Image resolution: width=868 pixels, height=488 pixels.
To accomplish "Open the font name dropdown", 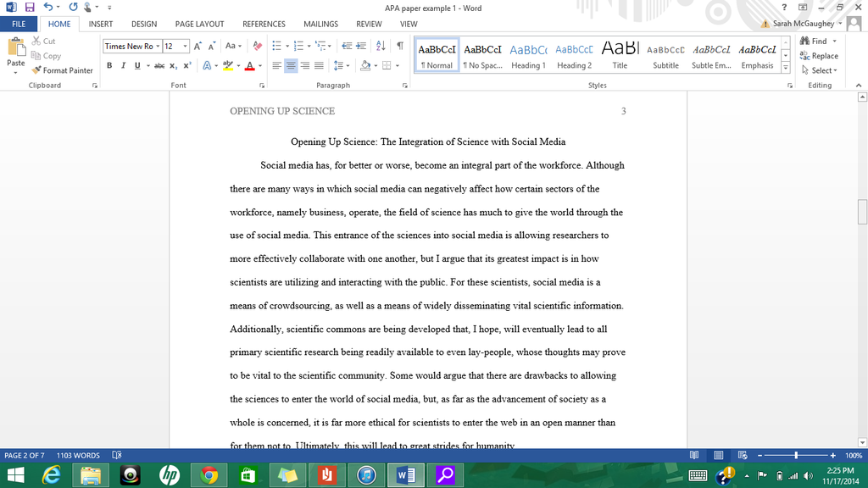I will click(158, 47).
